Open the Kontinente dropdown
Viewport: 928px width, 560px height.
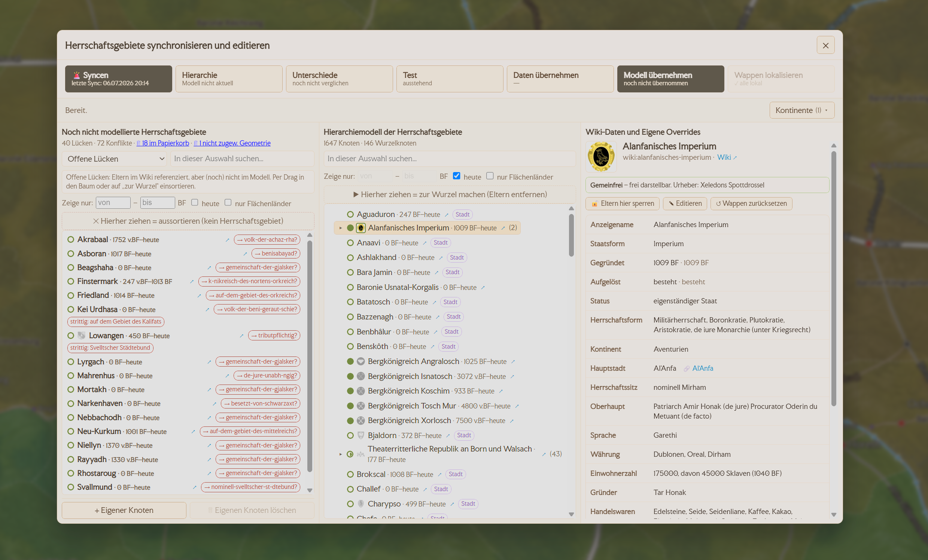coord(802,110)
